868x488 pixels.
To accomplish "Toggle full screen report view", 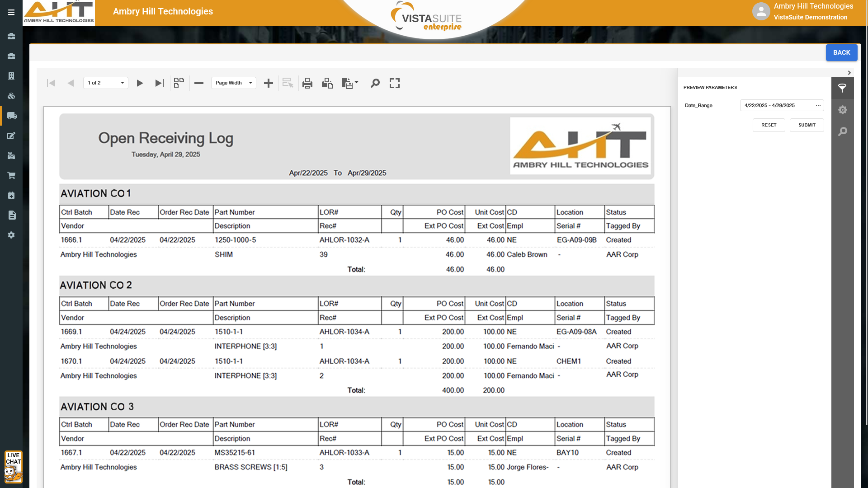I will (x=395, y=83).
